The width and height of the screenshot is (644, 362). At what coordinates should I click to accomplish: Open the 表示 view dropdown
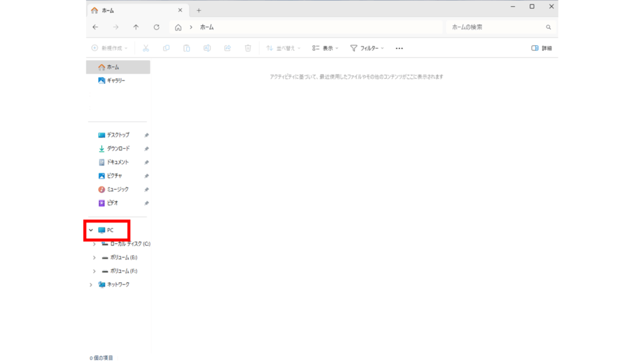[x=325, y=48]
